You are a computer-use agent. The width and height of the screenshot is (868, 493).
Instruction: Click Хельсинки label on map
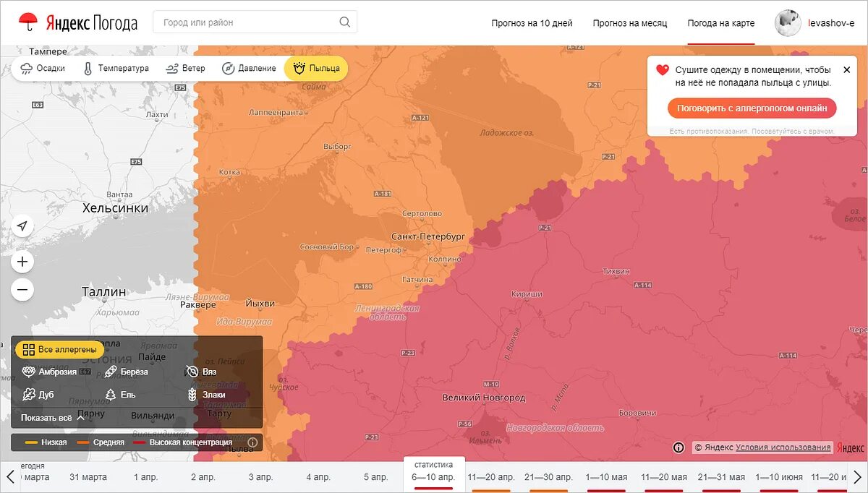[116, 208]
